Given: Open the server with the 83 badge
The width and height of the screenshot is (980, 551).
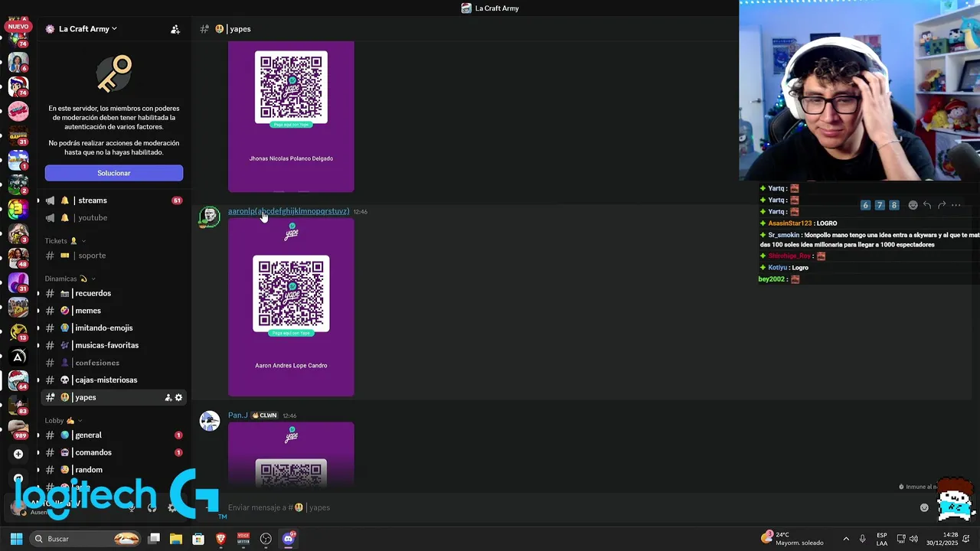Looking at the screenshot, I should pyautogui.click(x=18, y=405).
